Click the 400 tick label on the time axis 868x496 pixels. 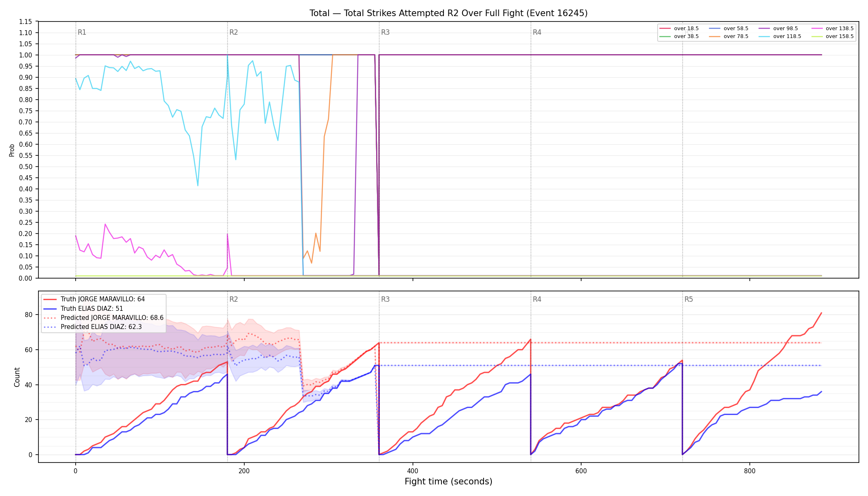[413, 471]
